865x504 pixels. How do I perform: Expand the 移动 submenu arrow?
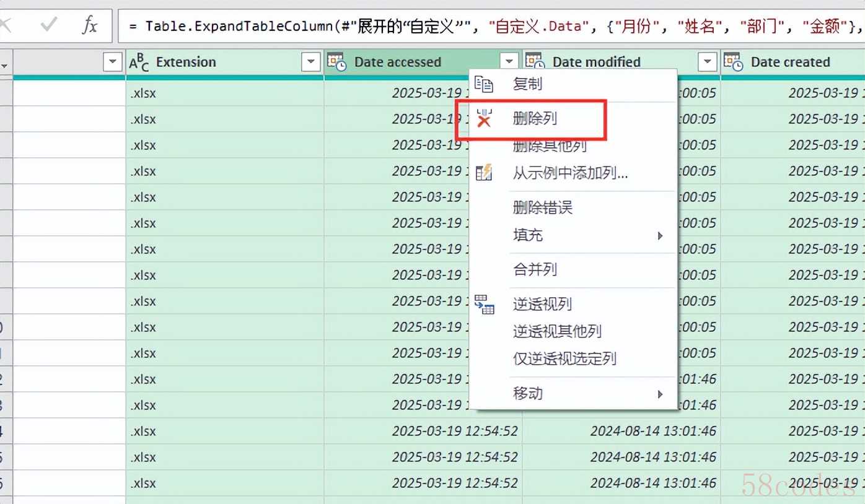(x=660, y=394)
